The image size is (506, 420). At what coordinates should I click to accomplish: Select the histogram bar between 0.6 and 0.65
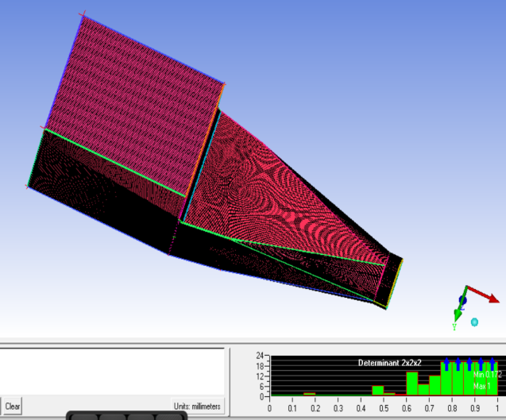411,383
